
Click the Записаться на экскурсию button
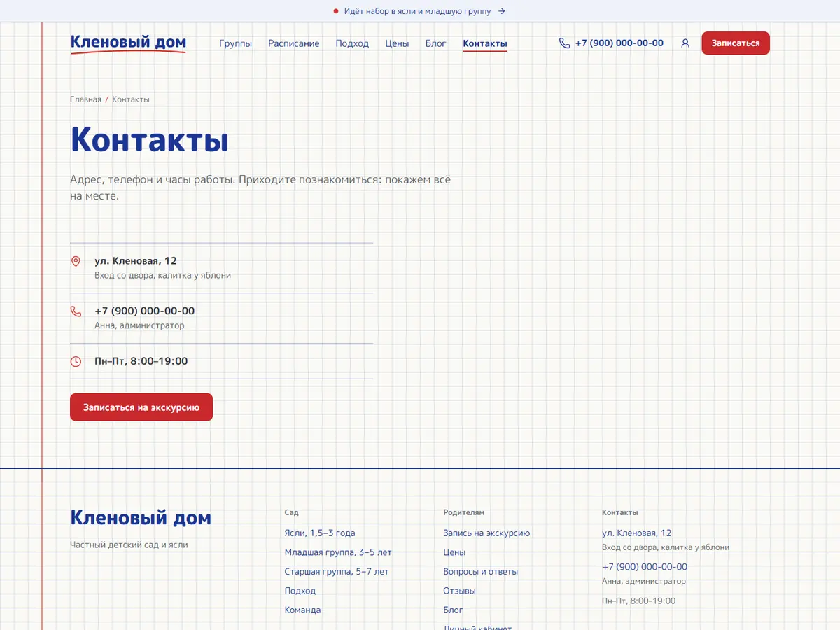coord(141,407)
